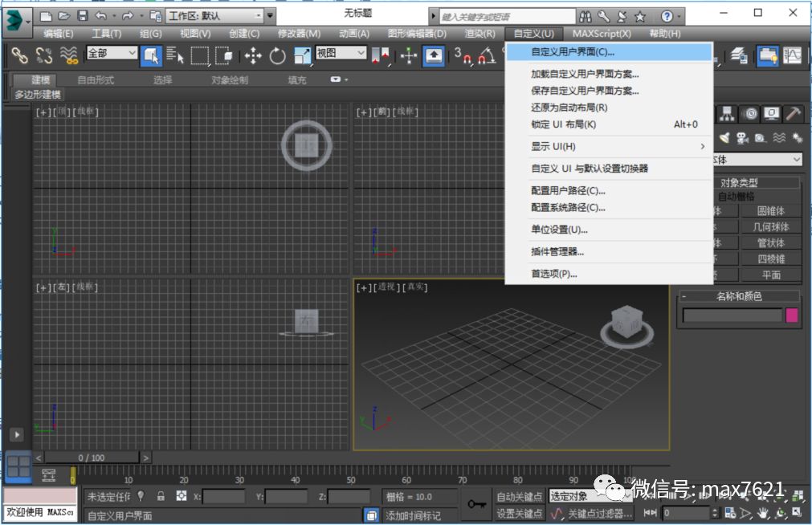812x525 pixels.
Task: Click the 圆锥体 object type button
Action: click(770, 211)
